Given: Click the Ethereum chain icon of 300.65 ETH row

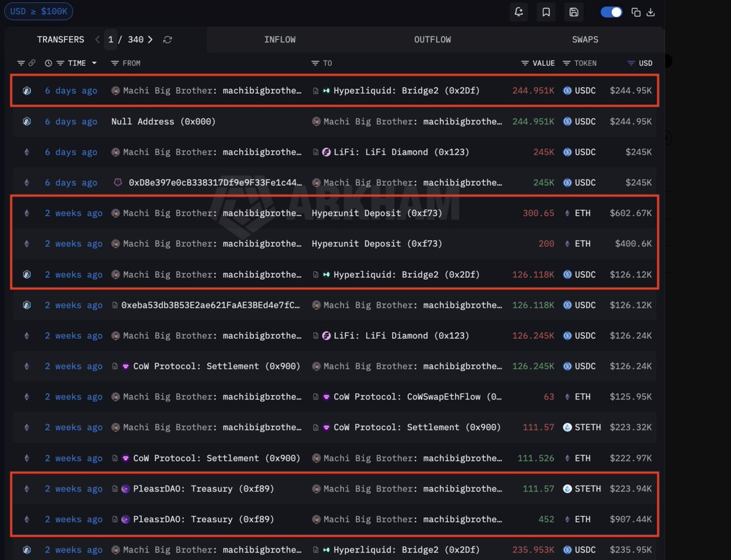Looking at the screenshot, I should pyautogui.click(x=26, y=213).
